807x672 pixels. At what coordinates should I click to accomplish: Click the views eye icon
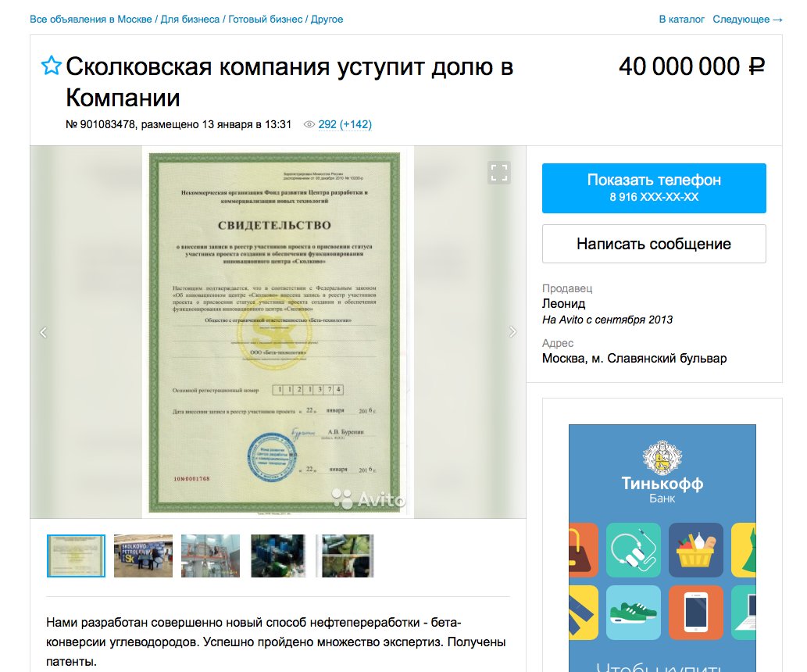point(309,124)
